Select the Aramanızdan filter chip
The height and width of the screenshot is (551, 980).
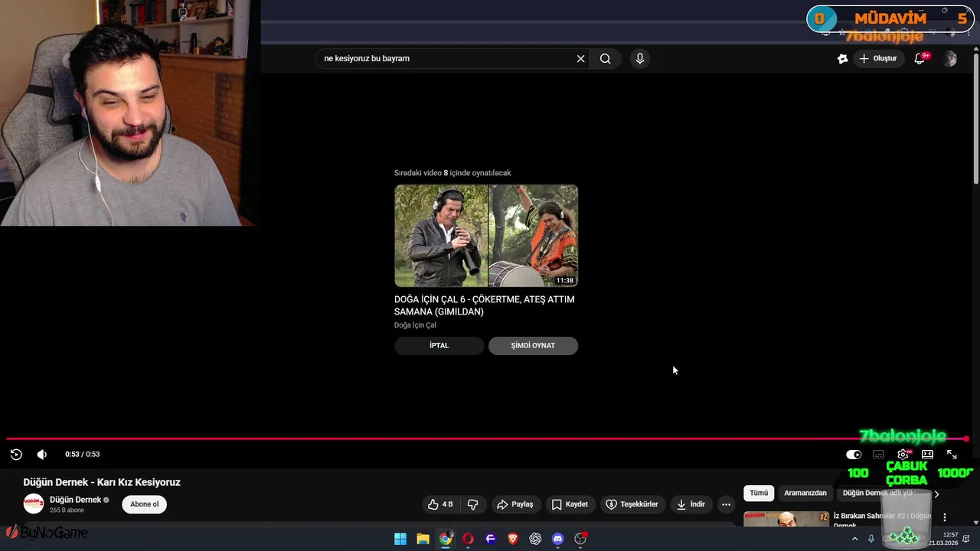click(805, 493)
